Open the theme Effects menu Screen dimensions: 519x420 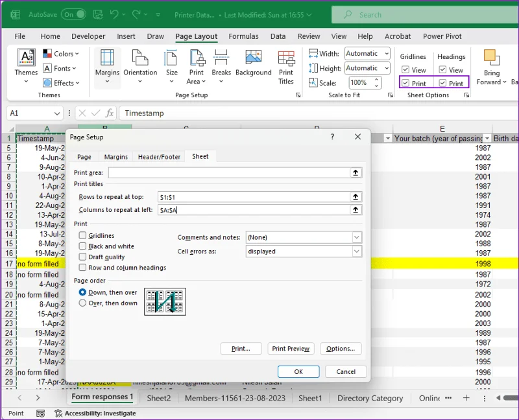pyautogui.click(x=61, y=83)
